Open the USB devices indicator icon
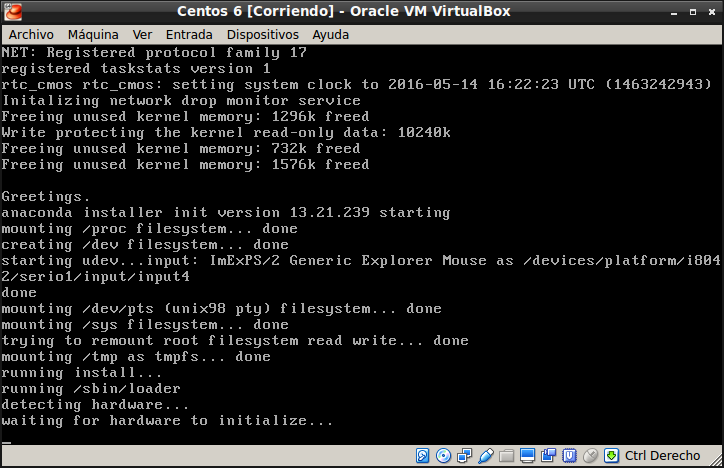Viewport: 724px width, 468px height. 486,456
